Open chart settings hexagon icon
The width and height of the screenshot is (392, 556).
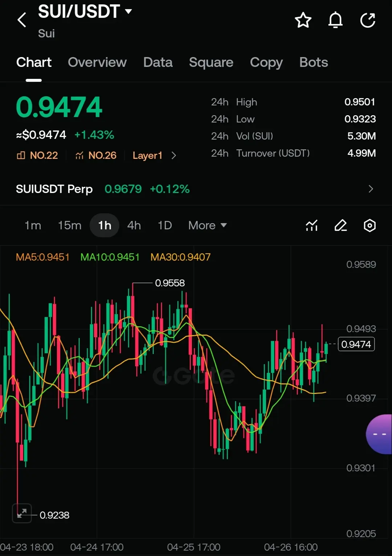369,226
